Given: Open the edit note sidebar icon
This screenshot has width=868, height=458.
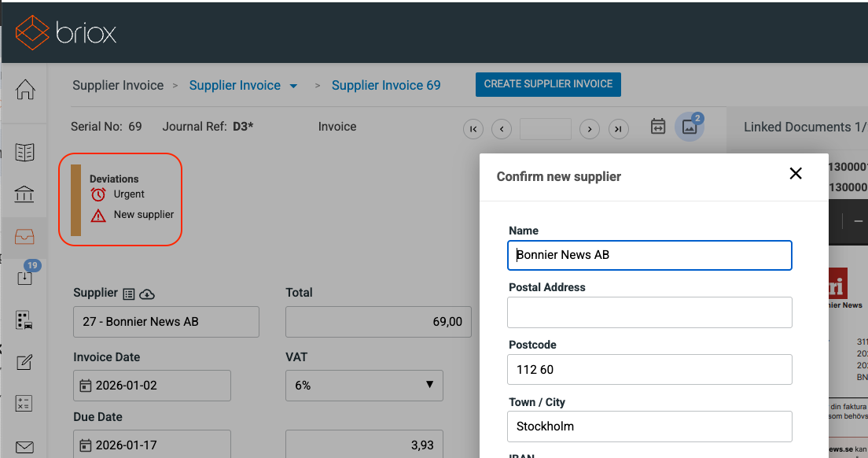Looking at the screenshot, I should [24, 363].
